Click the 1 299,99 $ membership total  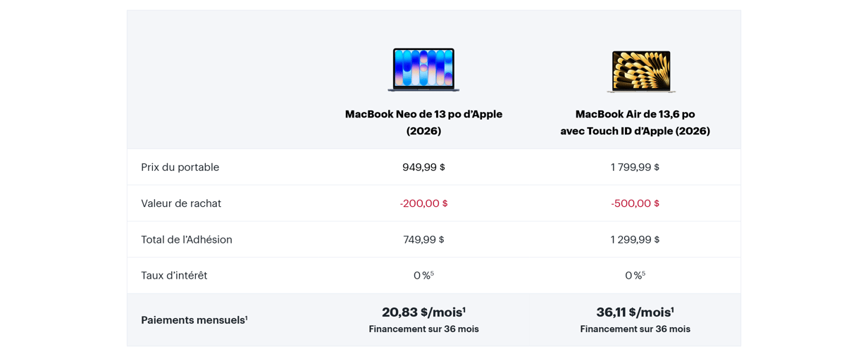[x=635, y=240]
